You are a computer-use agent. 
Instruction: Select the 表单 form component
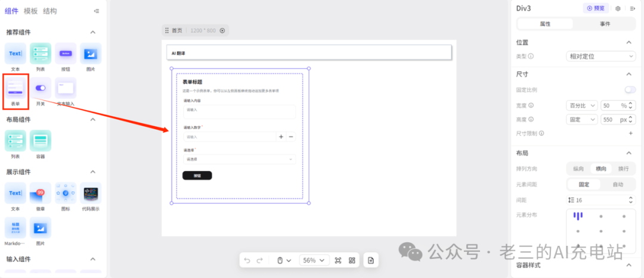tap(15, 88)
